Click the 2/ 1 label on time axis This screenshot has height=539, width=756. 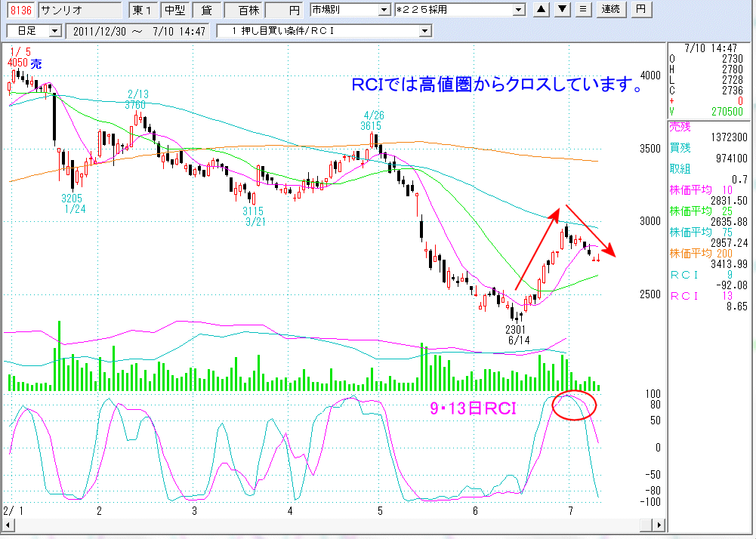[x=14, y=511]
